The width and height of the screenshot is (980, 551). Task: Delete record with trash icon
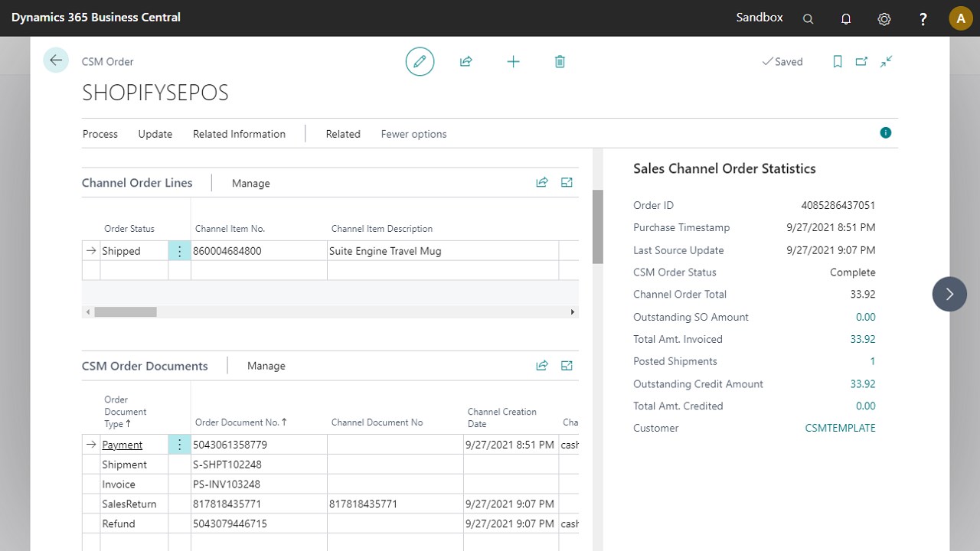coord(560,61)
